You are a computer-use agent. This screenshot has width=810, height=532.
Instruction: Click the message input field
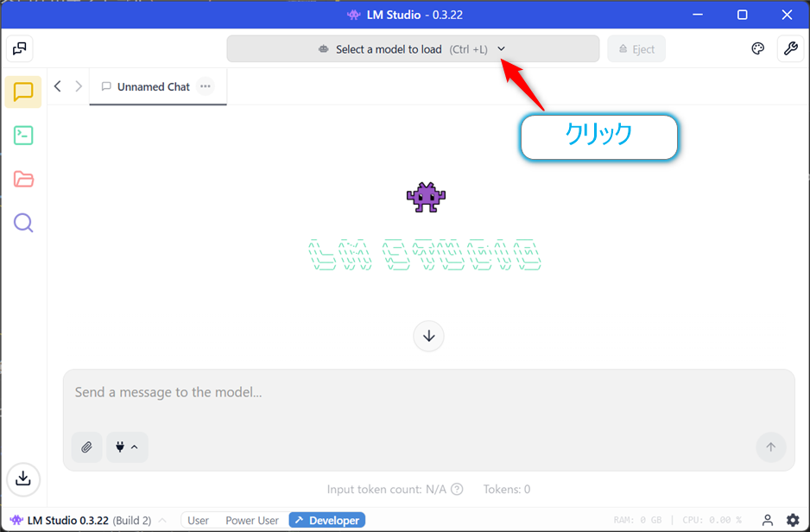coord(429,420)
